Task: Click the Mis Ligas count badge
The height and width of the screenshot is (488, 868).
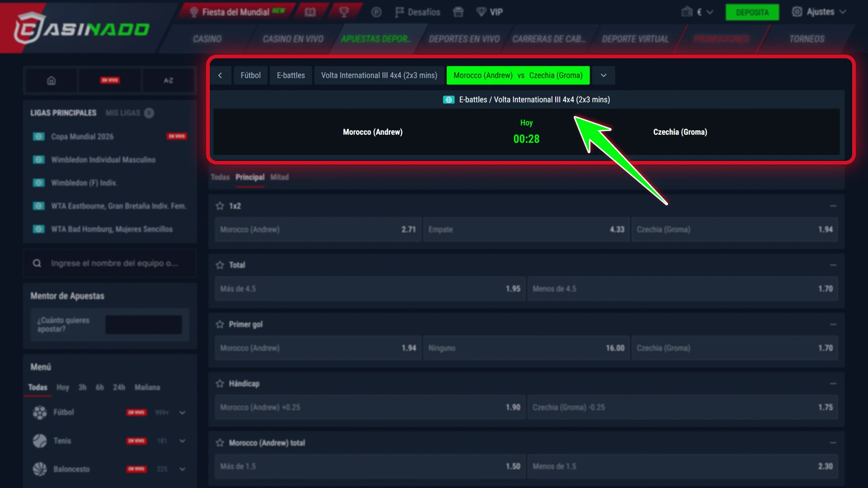Action: click(x=149, y=113)
